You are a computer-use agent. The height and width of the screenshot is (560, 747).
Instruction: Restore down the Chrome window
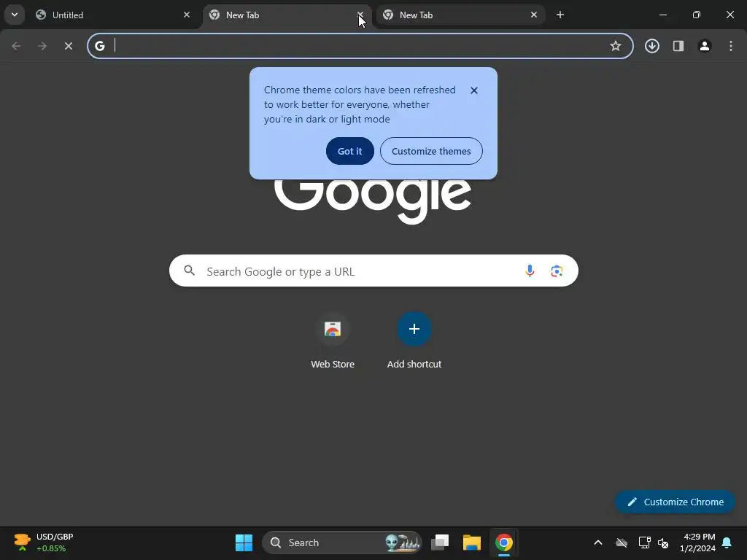(697, 15)
